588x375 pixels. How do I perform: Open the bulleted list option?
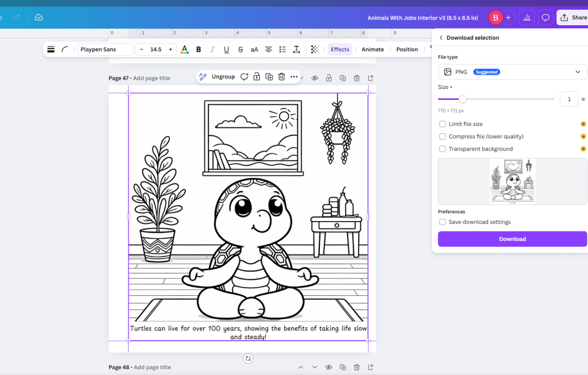(x=282, y=49)
